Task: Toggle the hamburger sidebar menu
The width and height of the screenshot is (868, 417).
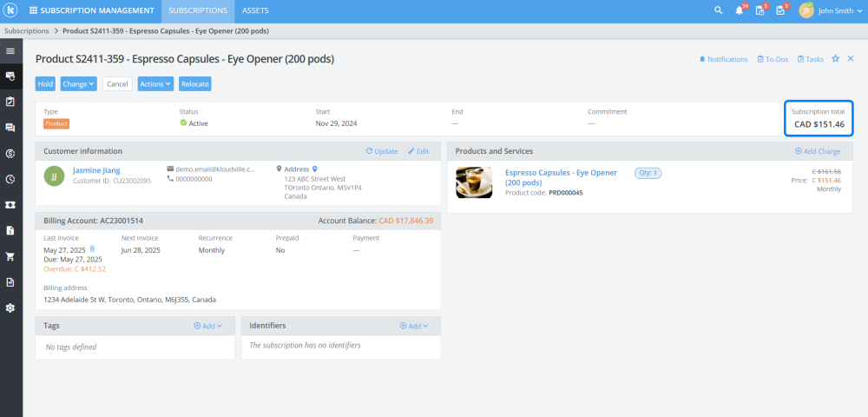Action: 10,51
